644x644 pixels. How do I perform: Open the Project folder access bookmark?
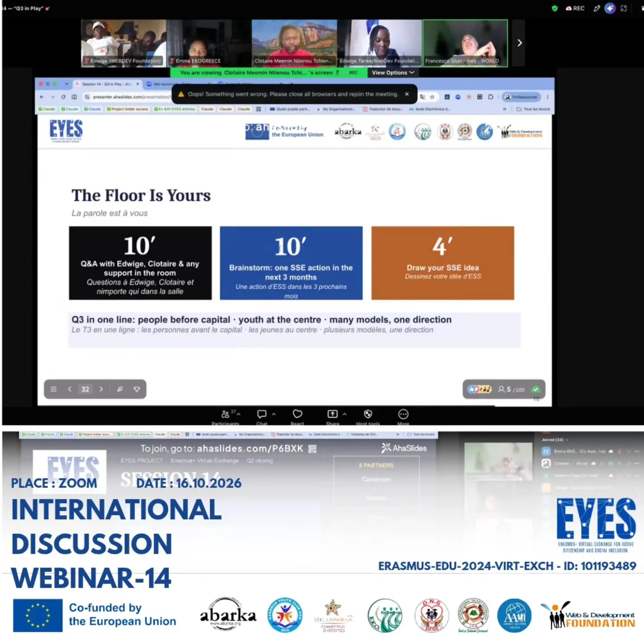click(127, 109)
